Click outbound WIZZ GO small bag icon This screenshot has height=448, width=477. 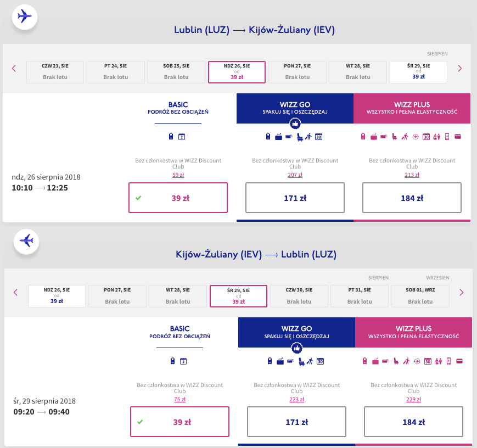click(268, 136)
